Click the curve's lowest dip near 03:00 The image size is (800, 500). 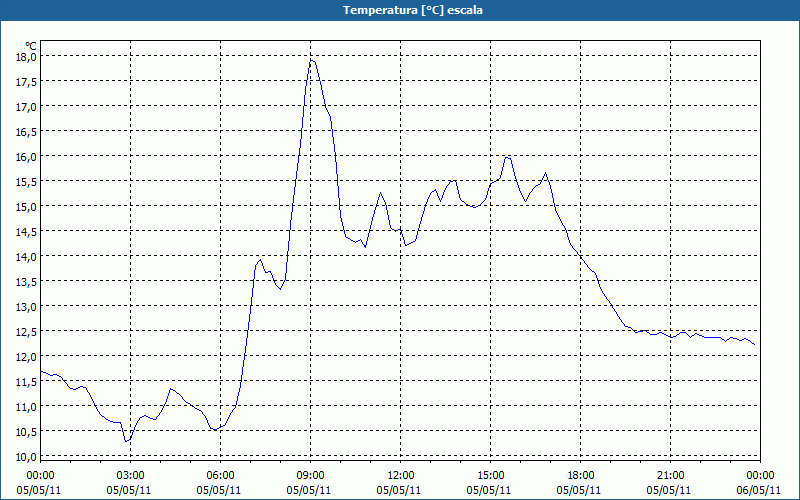[x=127, y=441]
